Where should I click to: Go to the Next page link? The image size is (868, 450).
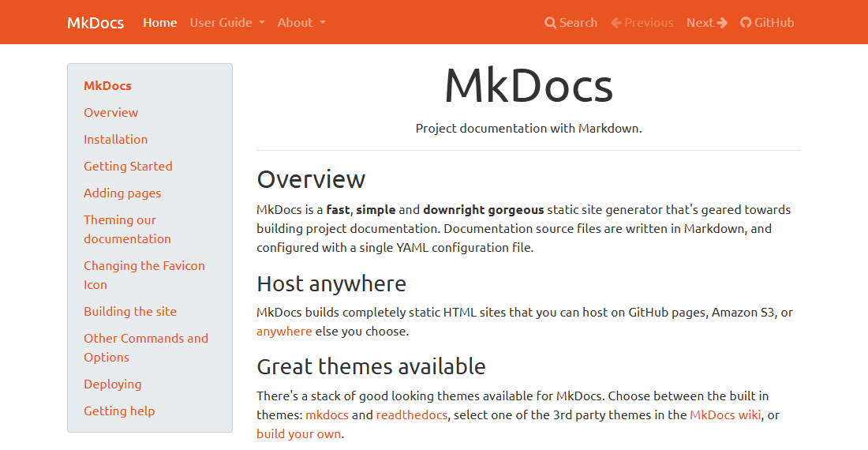(x=707, y=23)
